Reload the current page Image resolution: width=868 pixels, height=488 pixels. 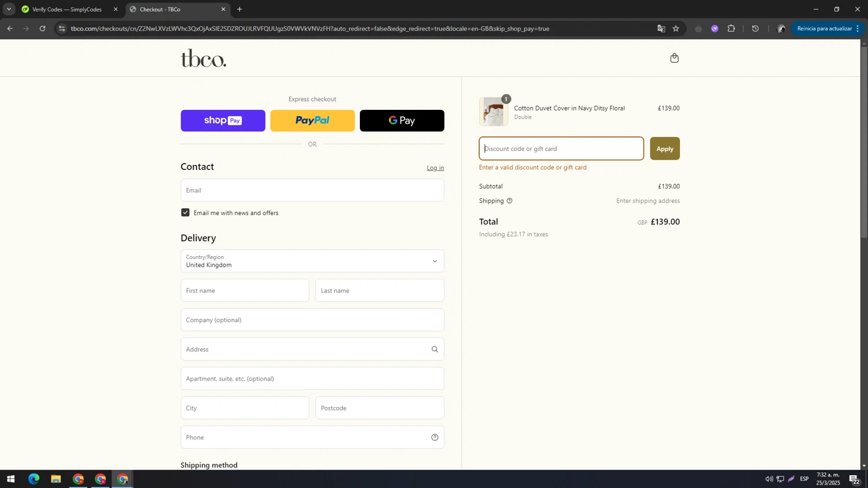42,28
